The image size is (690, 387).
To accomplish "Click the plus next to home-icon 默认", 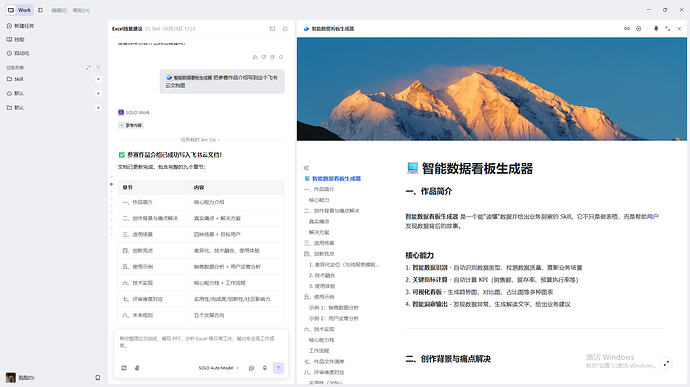I will tap(98, 93).
